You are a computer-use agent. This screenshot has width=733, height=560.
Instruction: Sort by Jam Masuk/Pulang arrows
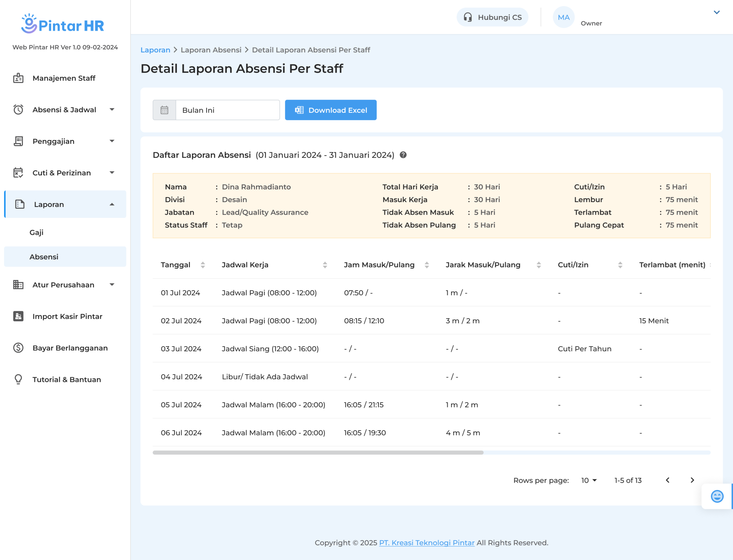pyautogui.click(x=427, y=265)
